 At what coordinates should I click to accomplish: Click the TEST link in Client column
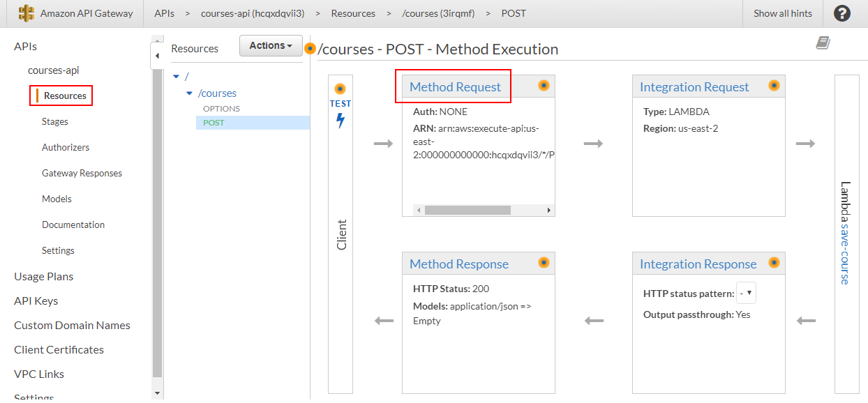click(x=341, y=104)
